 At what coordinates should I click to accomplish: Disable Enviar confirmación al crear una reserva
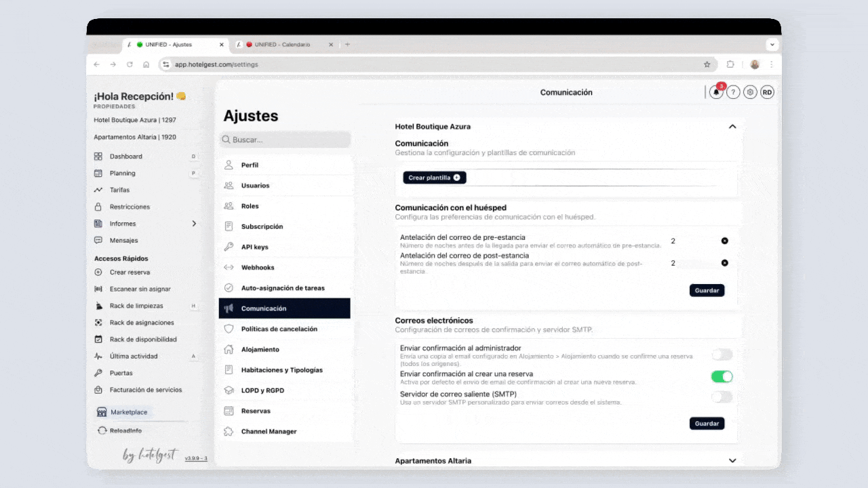tap(722, 377)
